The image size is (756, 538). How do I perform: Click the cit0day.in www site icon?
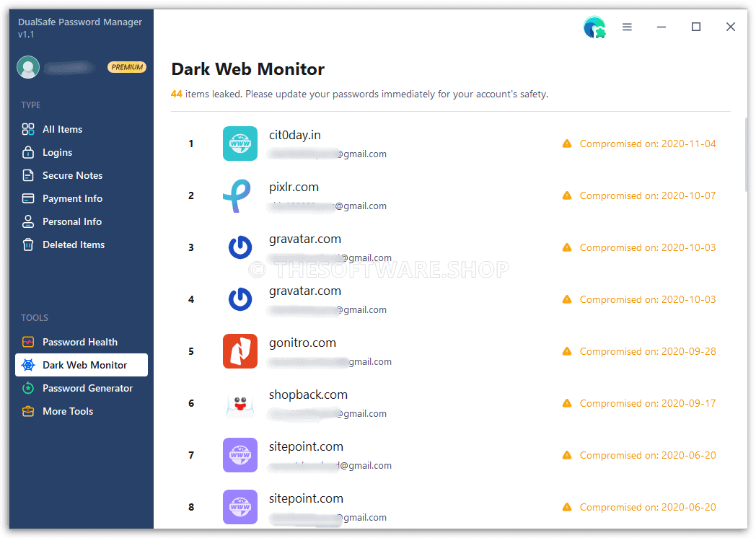[240, 144]
